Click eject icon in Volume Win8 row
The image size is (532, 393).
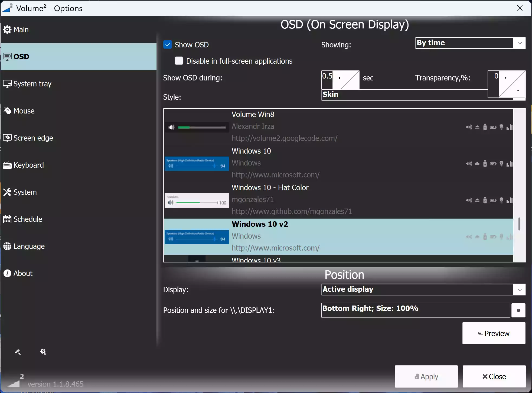(477, 127)
